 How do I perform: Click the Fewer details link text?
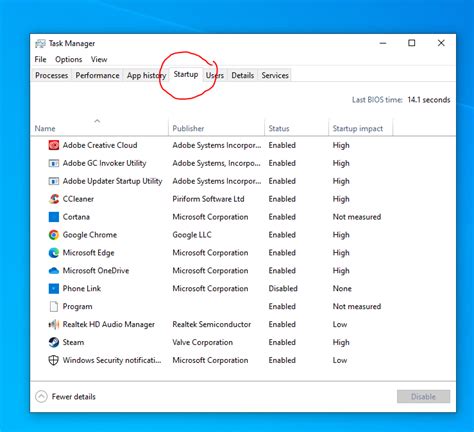pos(74,397)
